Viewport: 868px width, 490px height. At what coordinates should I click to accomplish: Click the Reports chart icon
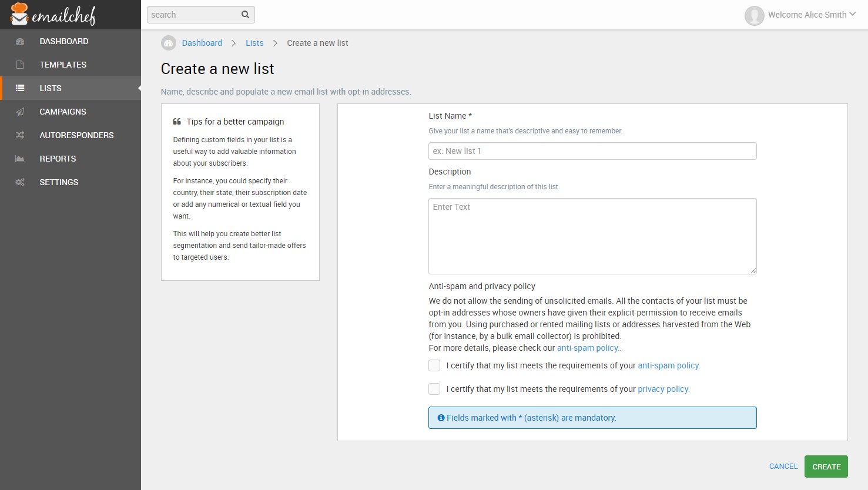[20, 159]
